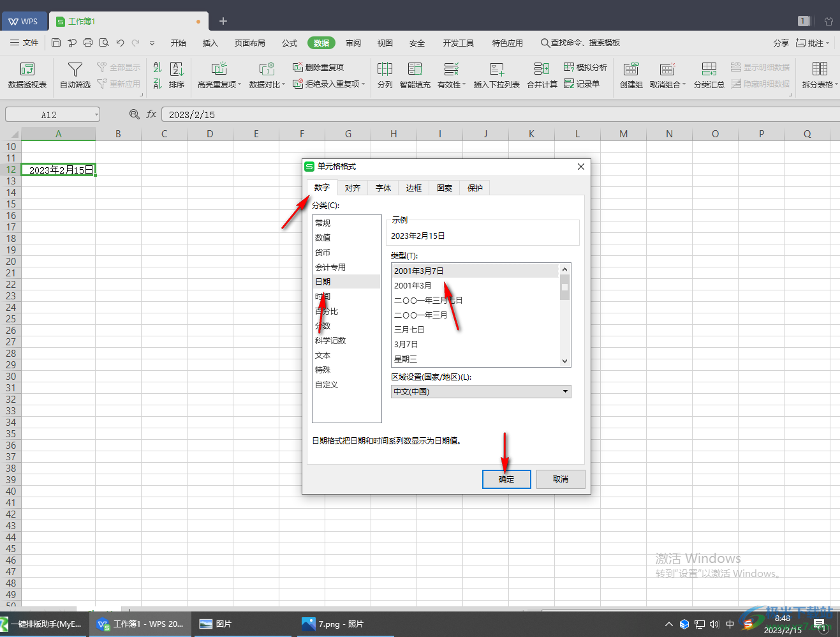
Task: Click the 分享 (Share) button
Action: (781, 43)
